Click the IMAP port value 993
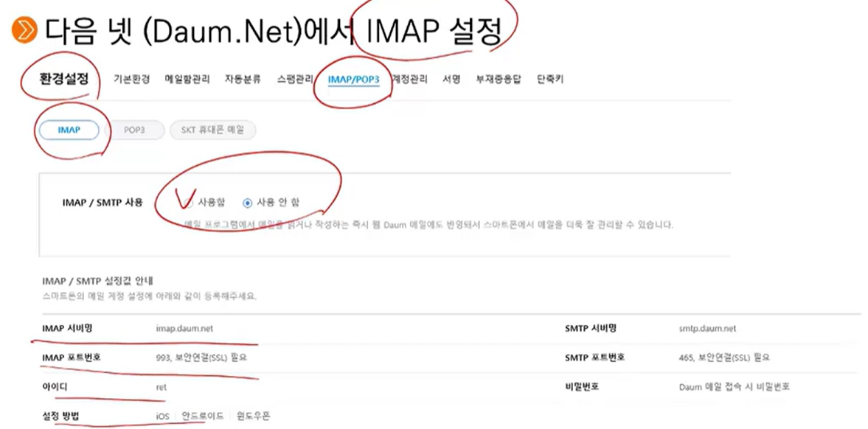The width and height of the screenshot is (868, 429). point(201,357)
